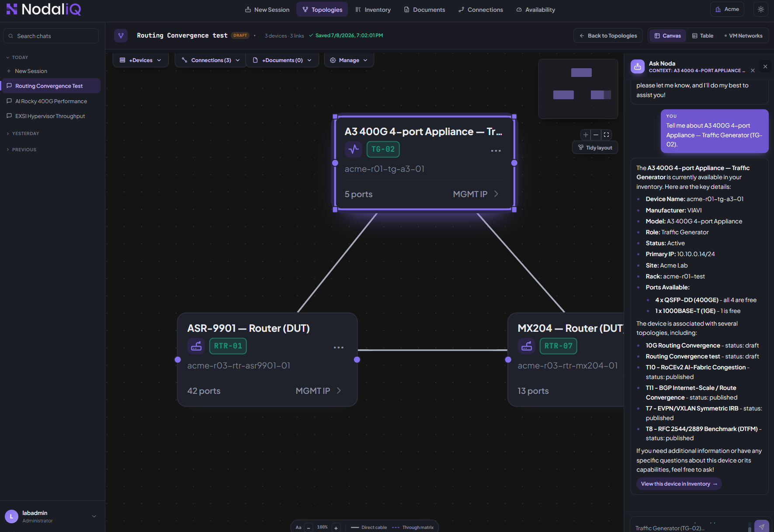
Task: Click the topology icon beside the title
Action: click(x=121, y=35)
